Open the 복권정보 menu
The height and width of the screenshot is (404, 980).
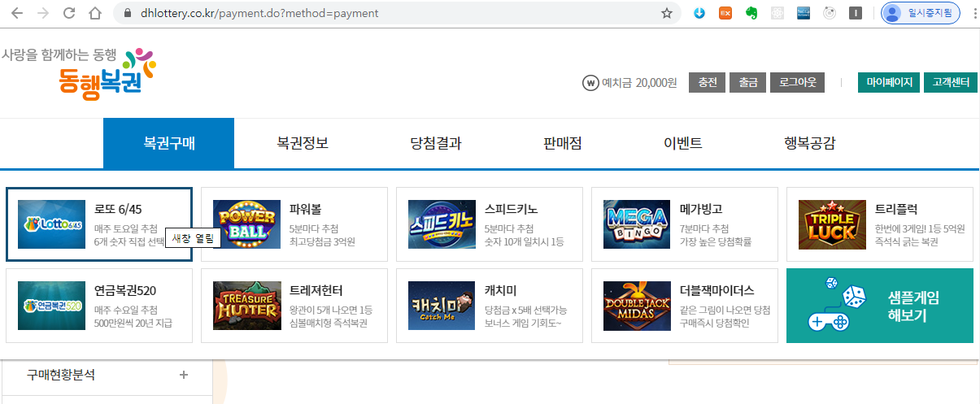303,144
